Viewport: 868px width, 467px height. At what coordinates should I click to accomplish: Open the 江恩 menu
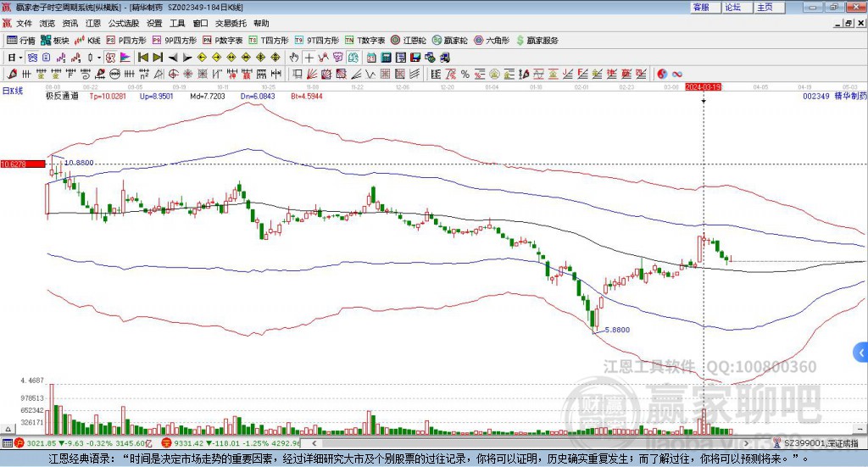[x=93, y=23]
